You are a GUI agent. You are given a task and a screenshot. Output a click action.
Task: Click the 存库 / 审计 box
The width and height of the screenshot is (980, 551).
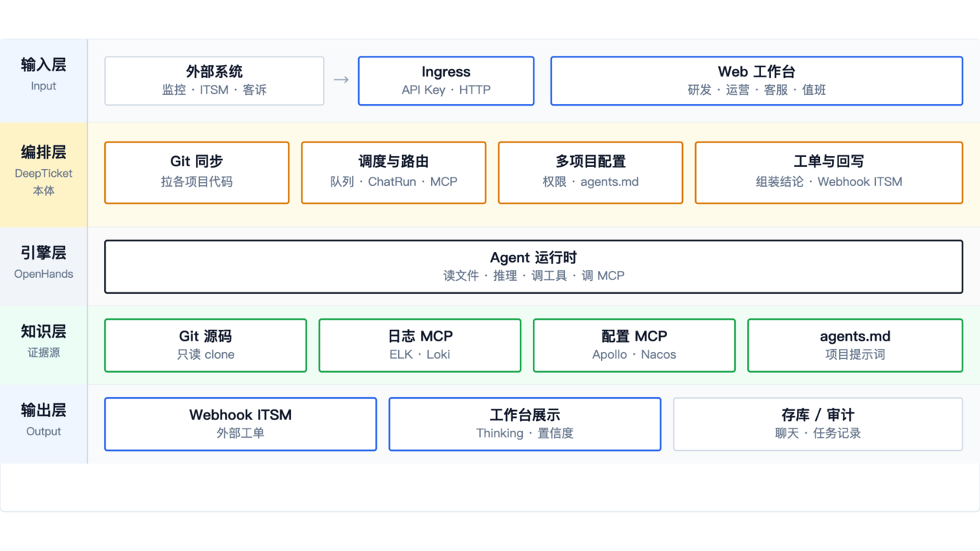(818, 424)
